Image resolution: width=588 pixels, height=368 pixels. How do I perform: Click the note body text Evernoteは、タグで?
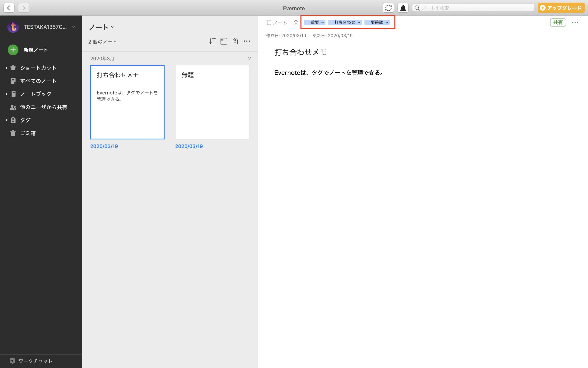[329, 73]
